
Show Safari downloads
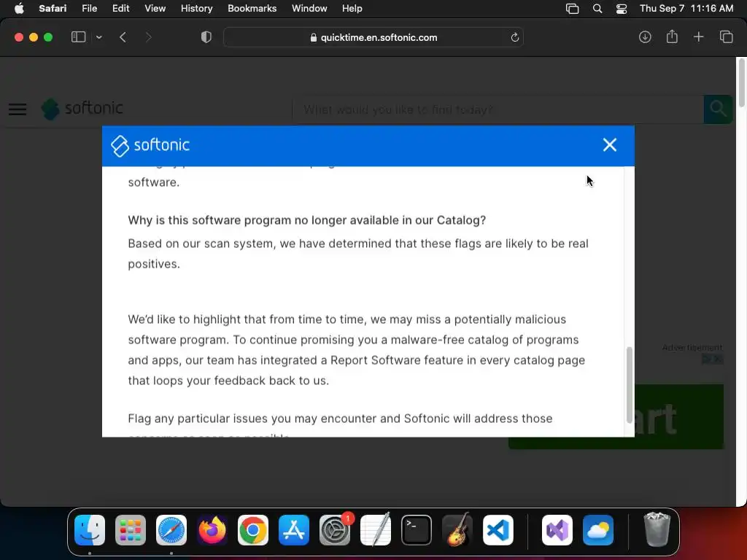coord(645,37)
